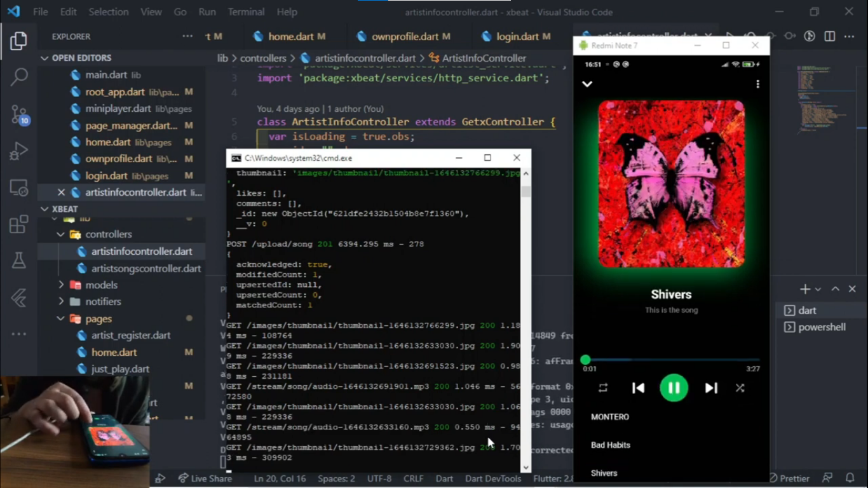Open the Run menu
The image size is (868, 488).
point(207,11)
